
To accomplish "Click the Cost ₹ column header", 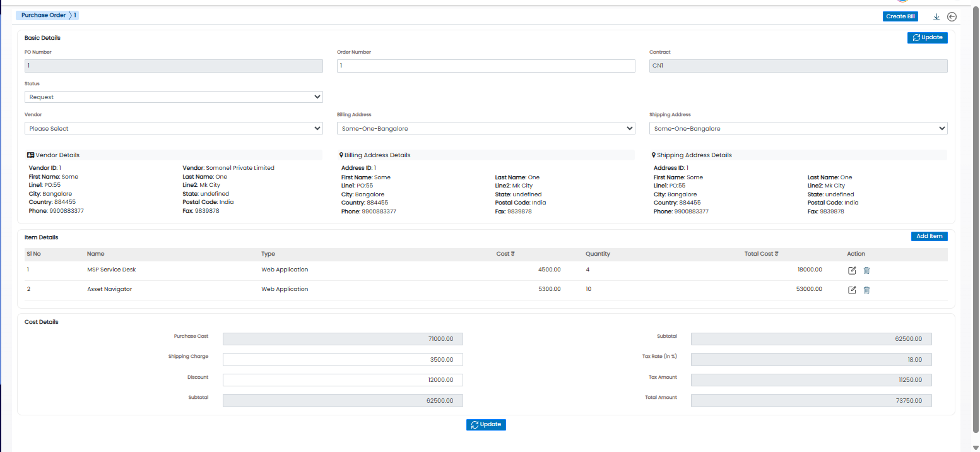I will coord(505,254).
